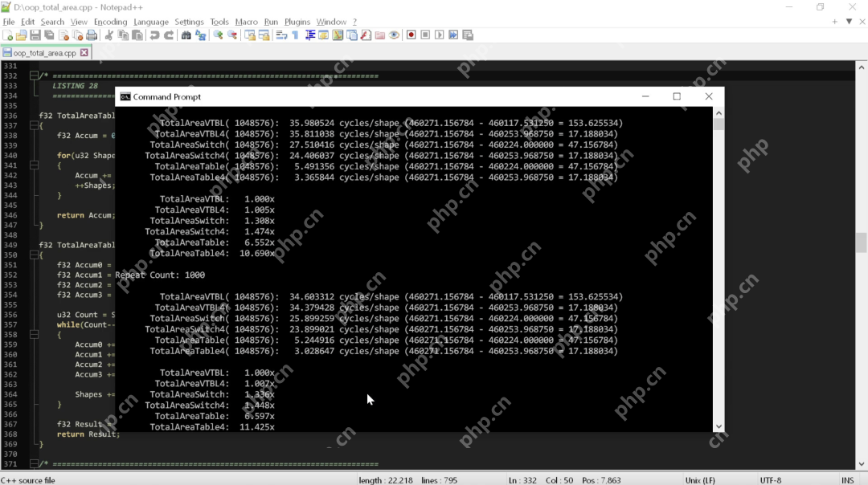Click the Command Prompt title bar icon
Viewport: 868px width, 485px height.
coord(125,96)
